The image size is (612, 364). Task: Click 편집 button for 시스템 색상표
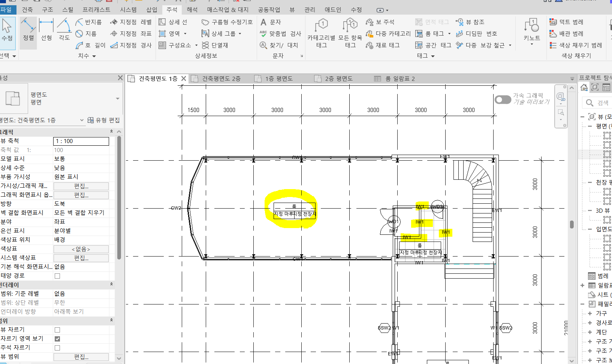(81, 258)
